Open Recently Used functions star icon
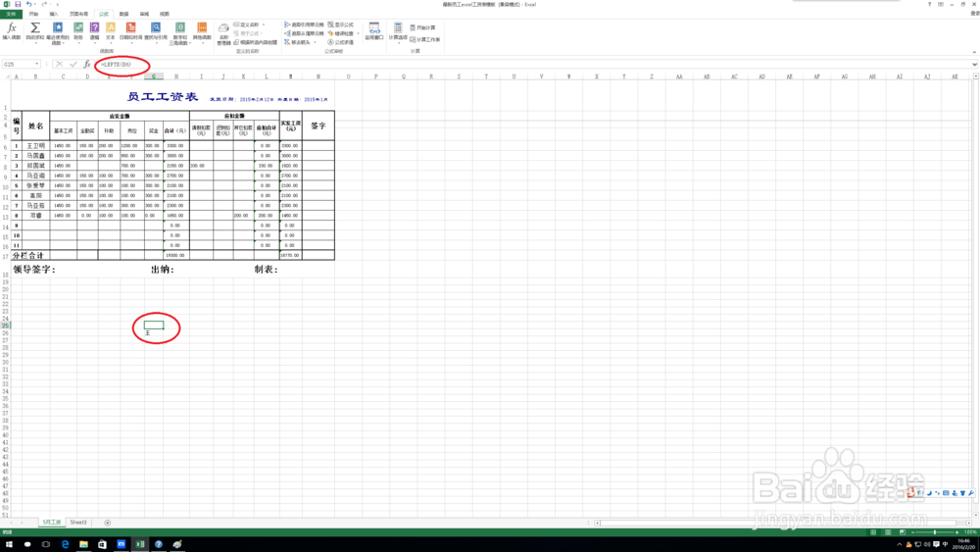This screenshot has height=552, width=980. pyautogui.click(x=58, y=32)
